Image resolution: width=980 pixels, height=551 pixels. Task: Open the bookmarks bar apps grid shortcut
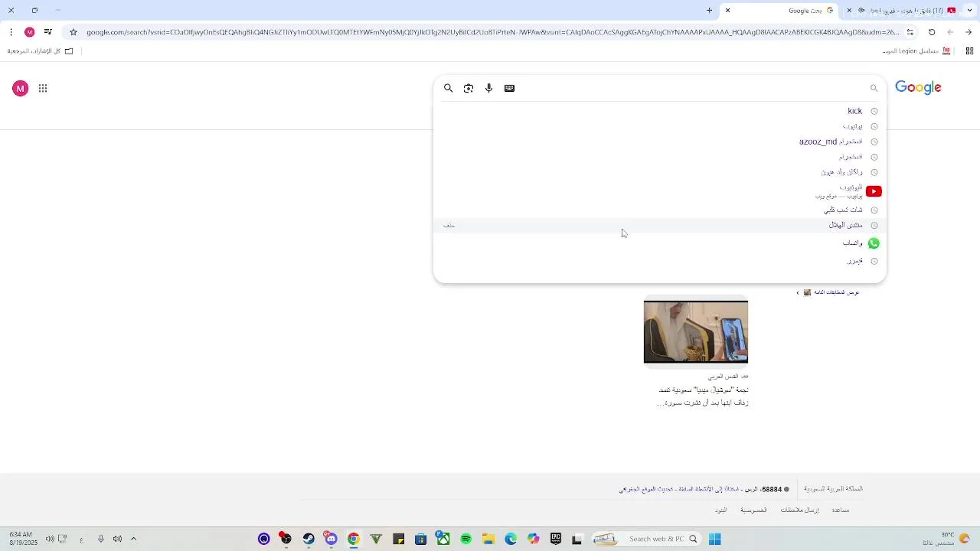click(969, 51)
